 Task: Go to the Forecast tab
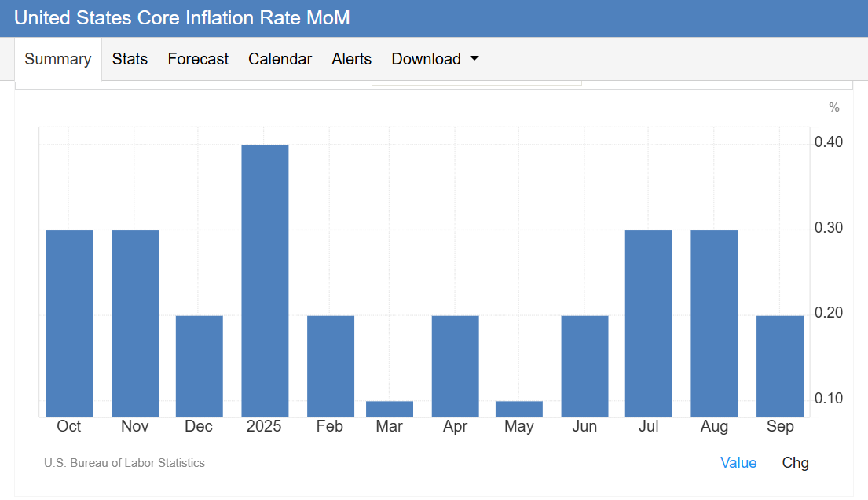[x=198, y=59]
